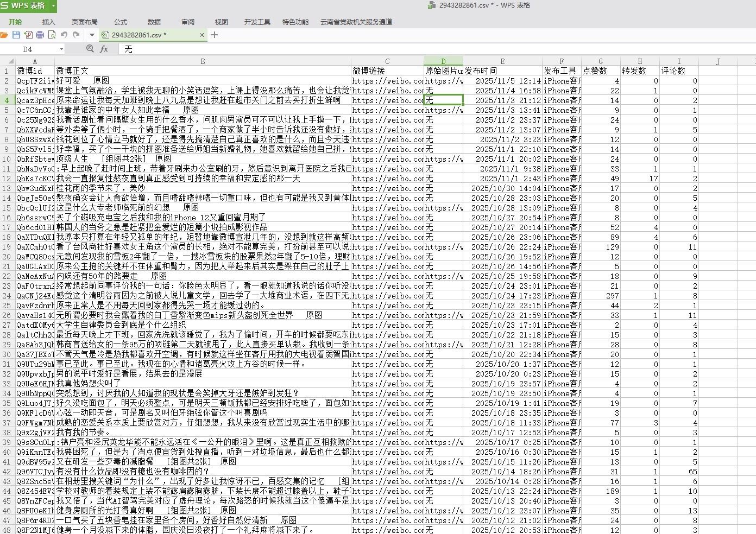The image size is (756, 534).
Task: Select the date cell 2025/10/30 14:04
Action: [502, 188]
